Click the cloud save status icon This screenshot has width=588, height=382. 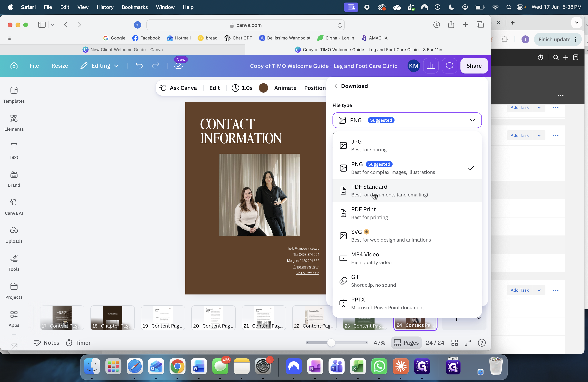click(178, 66)
